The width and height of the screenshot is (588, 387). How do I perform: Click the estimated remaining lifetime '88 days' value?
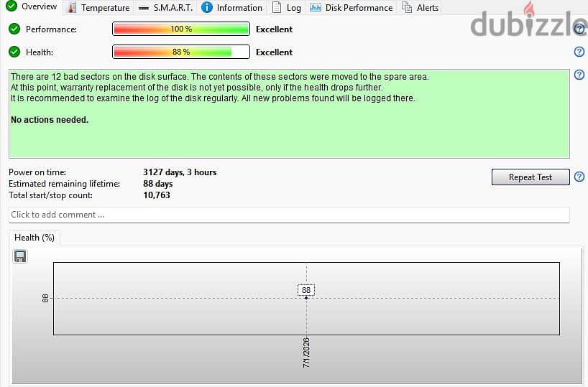pyautogui.click(x=158, y=184)
